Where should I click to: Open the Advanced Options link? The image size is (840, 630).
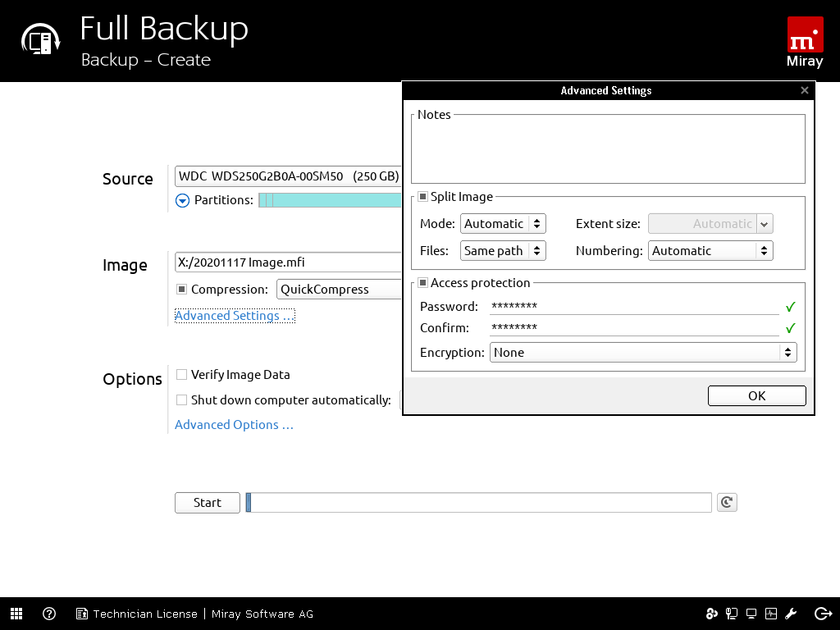pyautogui.click(x=234, y=425)
